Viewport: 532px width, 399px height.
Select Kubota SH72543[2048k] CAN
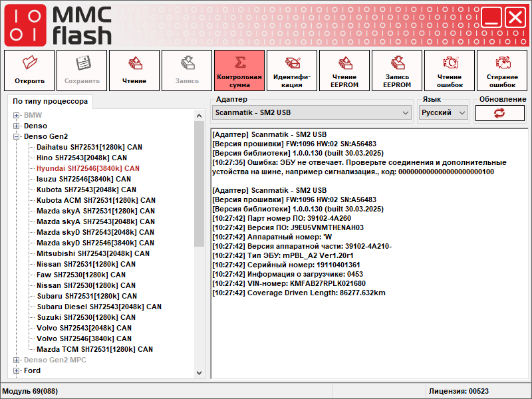click(86, 190)
